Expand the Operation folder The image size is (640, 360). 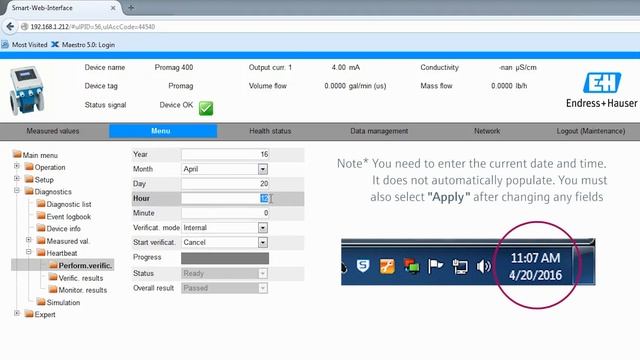(x=17, y=166)
